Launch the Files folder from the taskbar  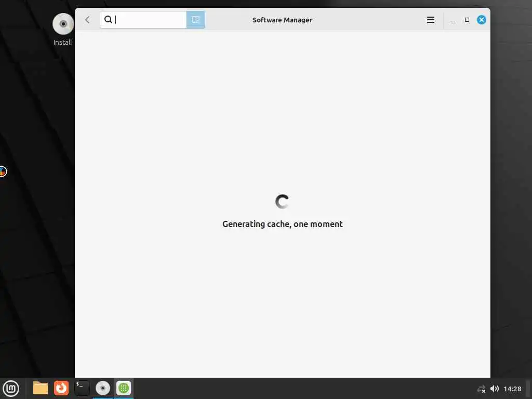pyautogui.click(x=41, y=388)
